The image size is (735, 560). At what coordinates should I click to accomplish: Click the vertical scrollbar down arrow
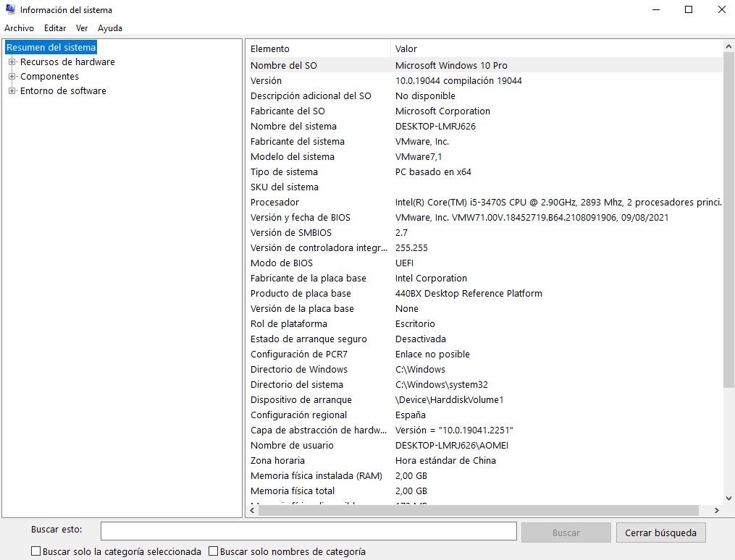[729, 498]
